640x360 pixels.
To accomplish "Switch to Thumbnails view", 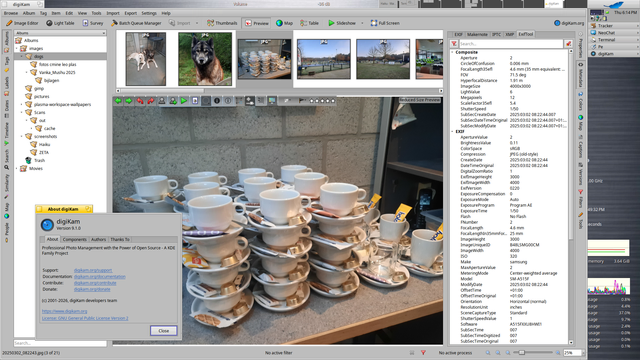I will (222, 23).
